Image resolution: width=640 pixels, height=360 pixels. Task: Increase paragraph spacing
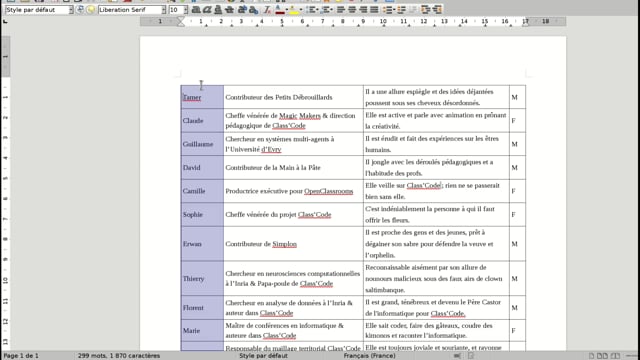(x=402, y=9)
